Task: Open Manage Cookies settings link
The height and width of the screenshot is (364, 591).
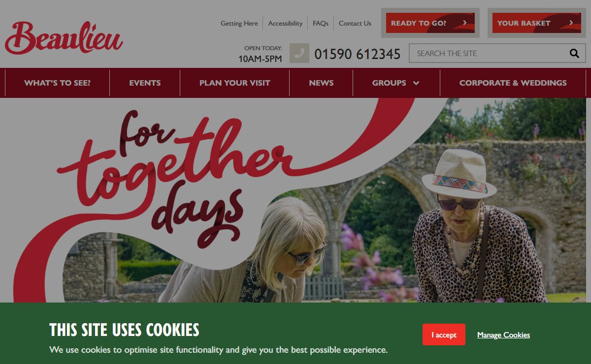Action: (x=503, y=335)
